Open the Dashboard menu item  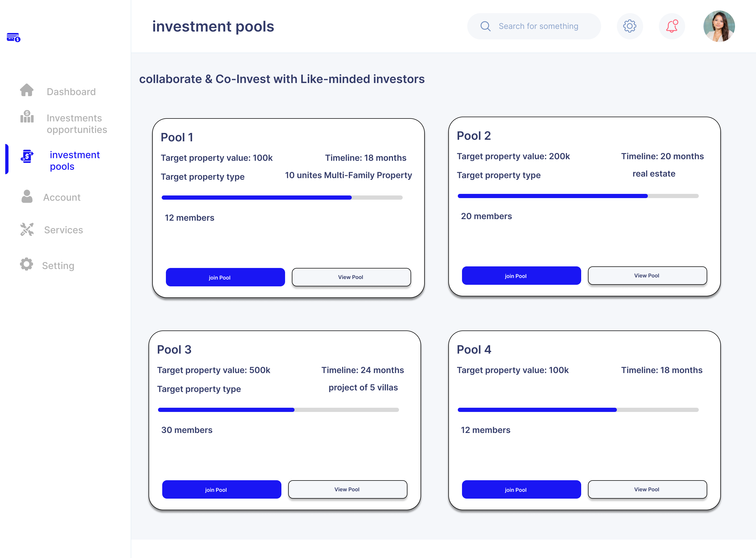click(71, 92)
